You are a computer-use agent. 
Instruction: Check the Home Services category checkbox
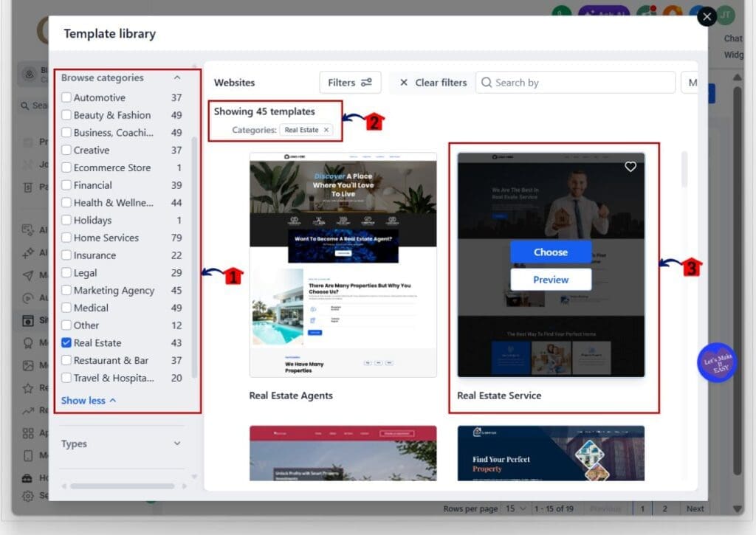pyautogui.click(x=66, y=238)
